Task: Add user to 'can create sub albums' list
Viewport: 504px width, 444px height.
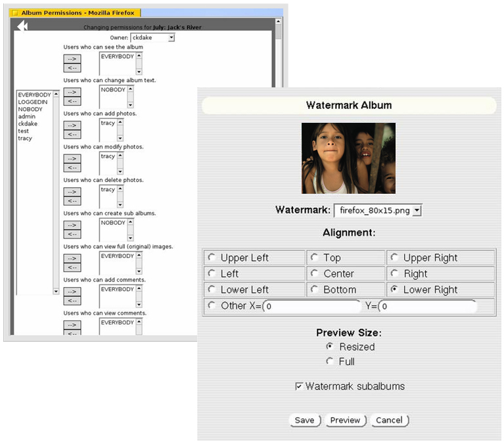Action: click(x=72, y=225)
